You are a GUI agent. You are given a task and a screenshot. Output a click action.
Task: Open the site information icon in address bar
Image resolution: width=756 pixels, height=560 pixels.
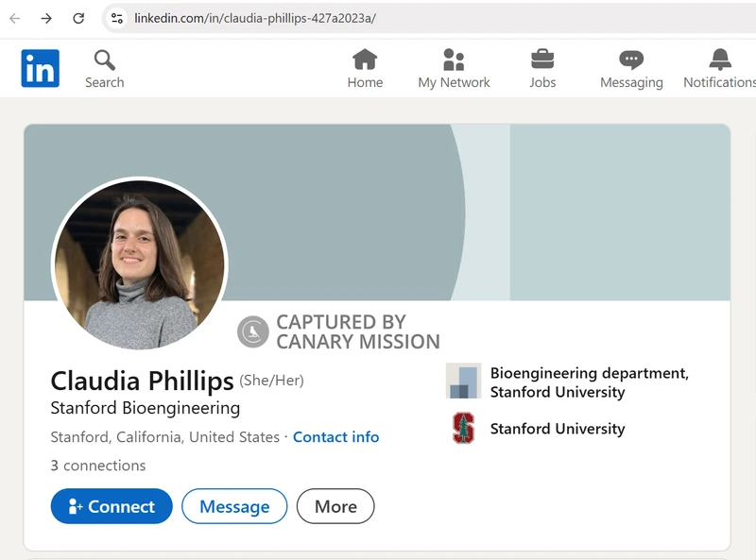tap(116, 18)
